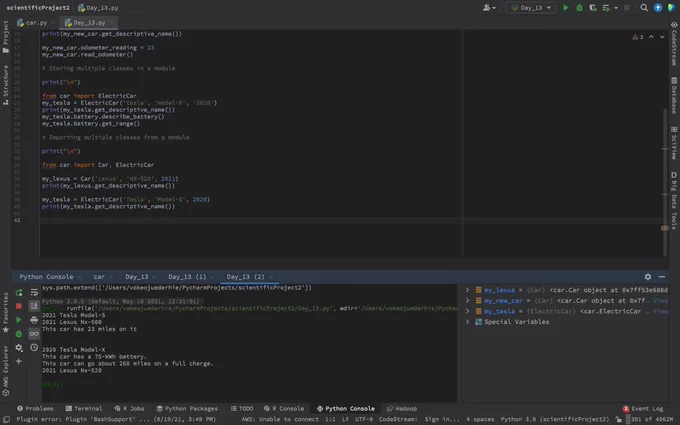
Task: Click the blue update arrow icon
Action: [x=658, y=8]
